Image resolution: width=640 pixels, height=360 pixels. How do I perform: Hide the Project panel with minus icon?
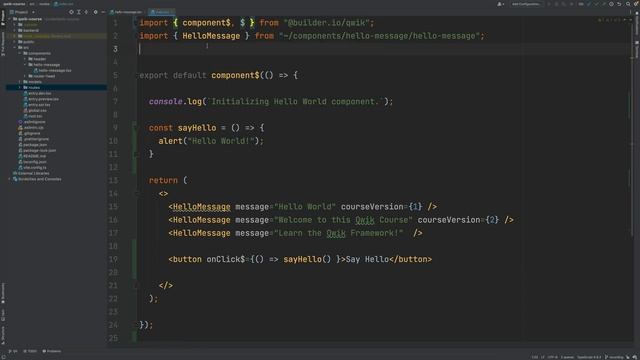point(103,12)
